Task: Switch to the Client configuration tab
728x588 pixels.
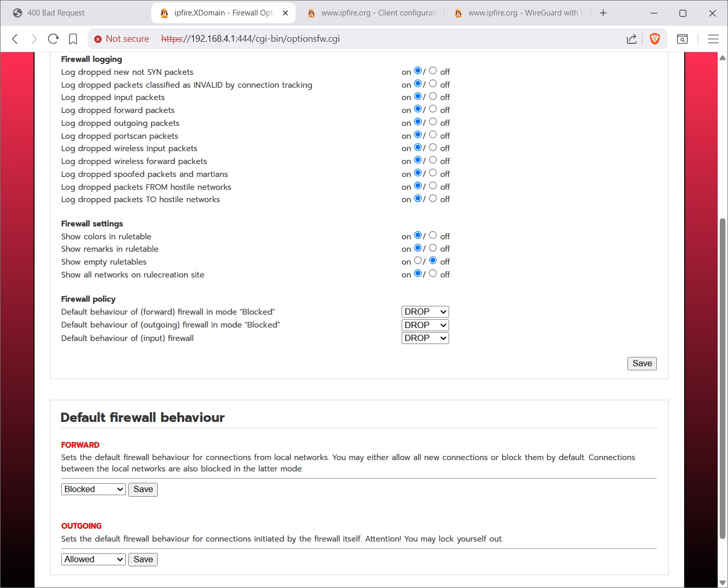Action: point(371,12)
